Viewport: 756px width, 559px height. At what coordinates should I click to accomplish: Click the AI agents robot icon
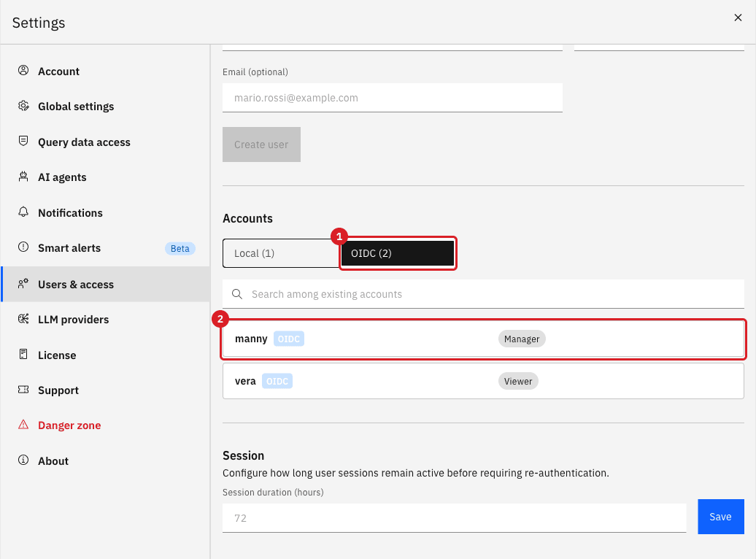(x=23, y=177)
